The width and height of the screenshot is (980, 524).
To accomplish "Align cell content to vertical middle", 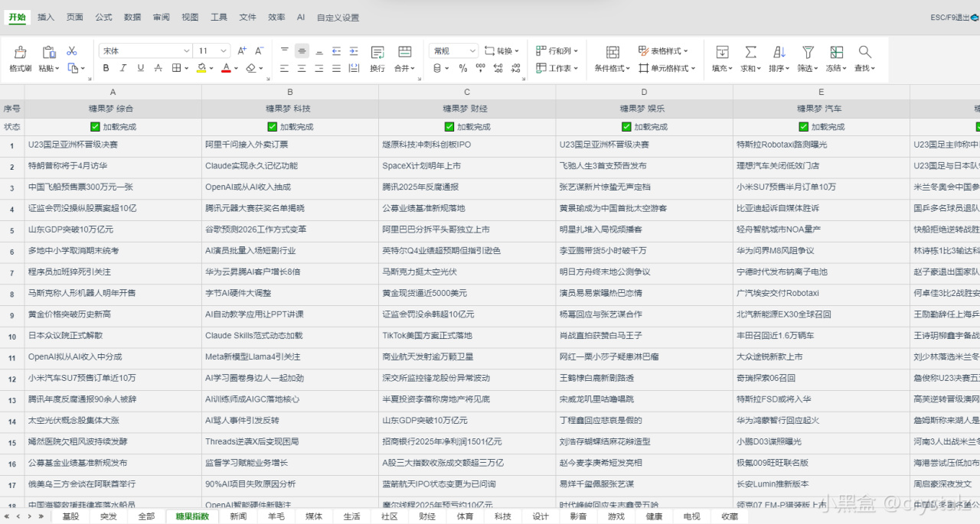I will 302,50.
